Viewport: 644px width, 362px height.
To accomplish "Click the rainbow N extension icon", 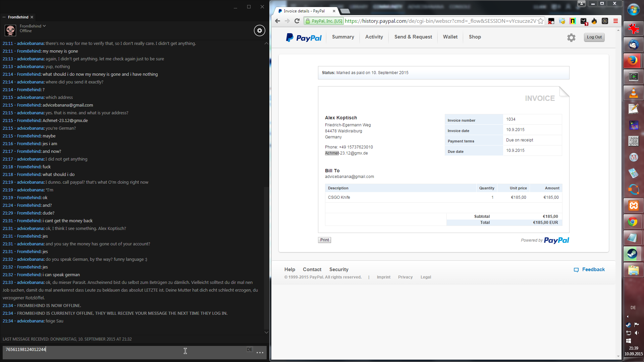I will [x=573, y=21].
